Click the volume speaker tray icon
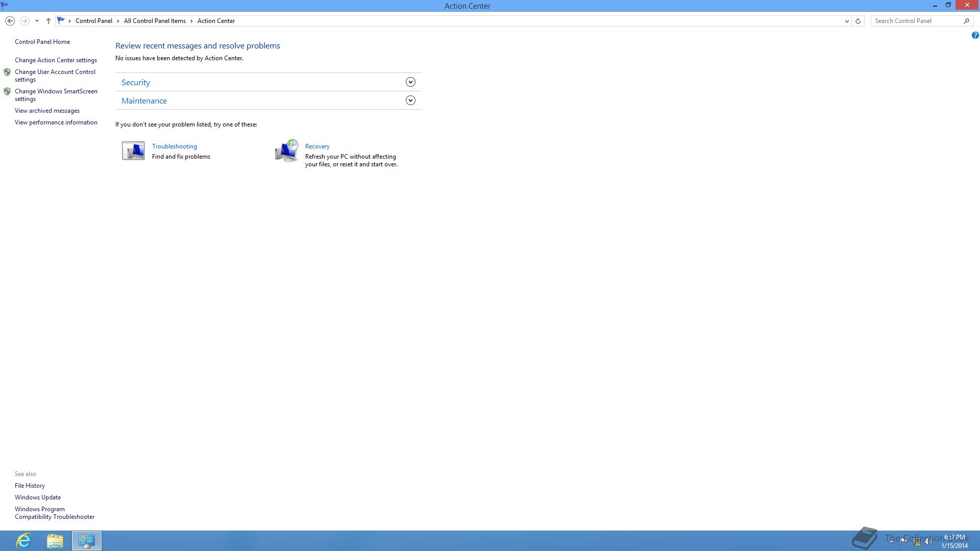The width and height of the screenshot is (980, 551). [928, 542]
